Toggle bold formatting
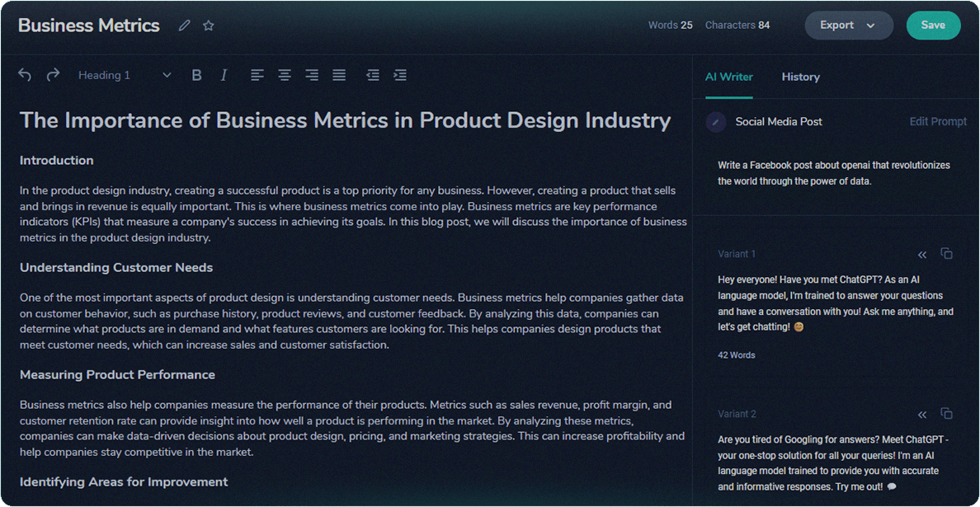The width and height of the screenshot is (980, 507). click(x=196, y=75)
